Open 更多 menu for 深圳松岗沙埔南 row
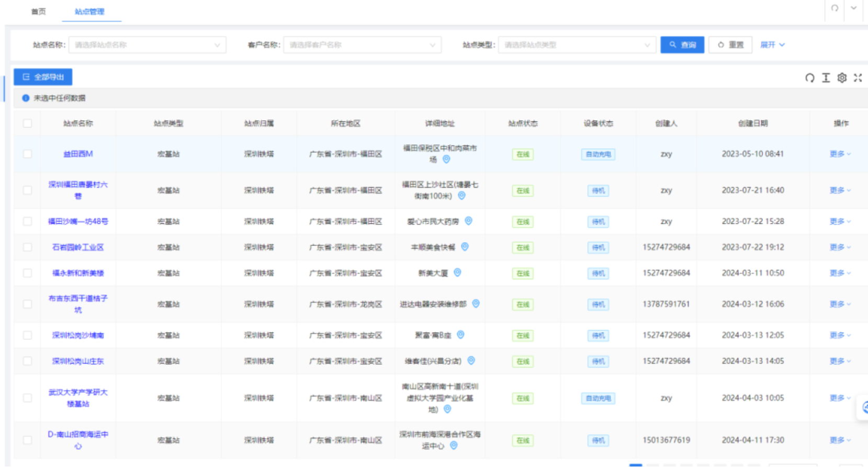The image size is (868, 467). click(840, 335)
